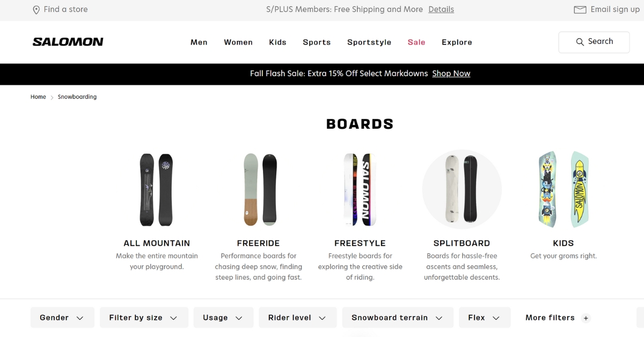The image size is (644, 337).
Task: Click the search magnifier icon
Action: click(x=580, y=42)
